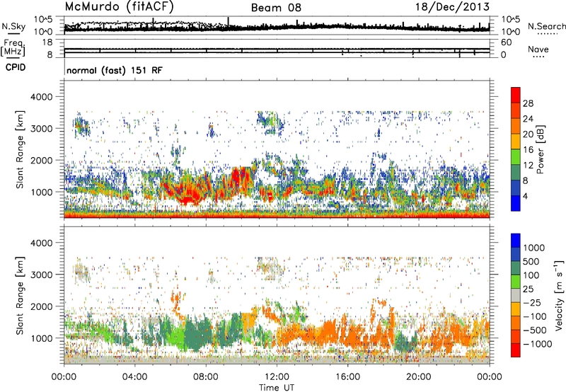Click the 'Velocity [m s-1]' colorbar label
Viewport: 566px width, 392px height.
tap(559, 295)
